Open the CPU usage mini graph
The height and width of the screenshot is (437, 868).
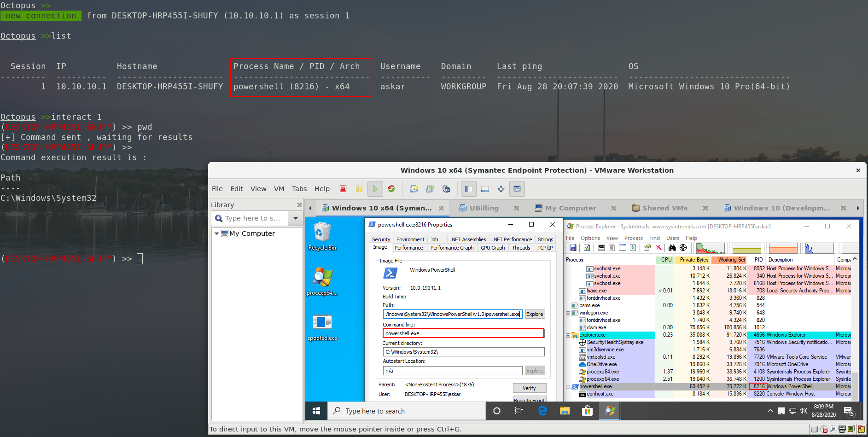710,248
